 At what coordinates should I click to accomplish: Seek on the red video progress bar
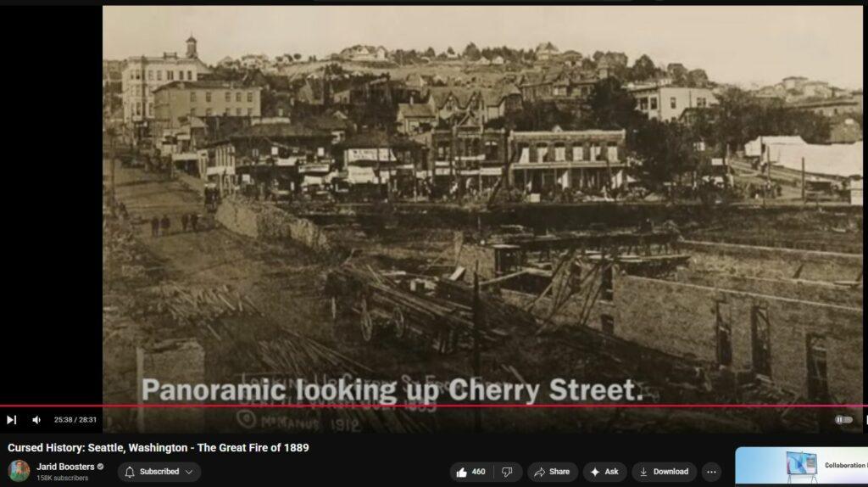(434, 406)
